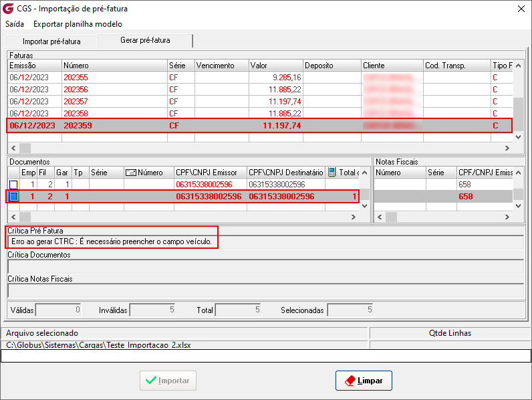Tick the unchecked checkbox in first Documentos row
532x400 pixels.
pyautogui.click(x=13, y=185)
